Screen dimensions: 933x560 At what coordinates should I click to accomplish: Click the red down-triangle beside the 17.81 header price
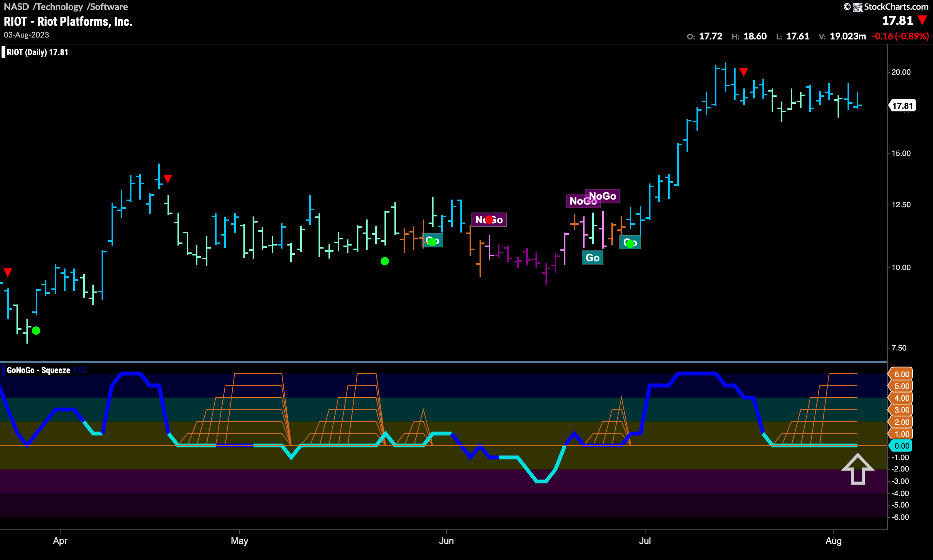click(923, 20)
